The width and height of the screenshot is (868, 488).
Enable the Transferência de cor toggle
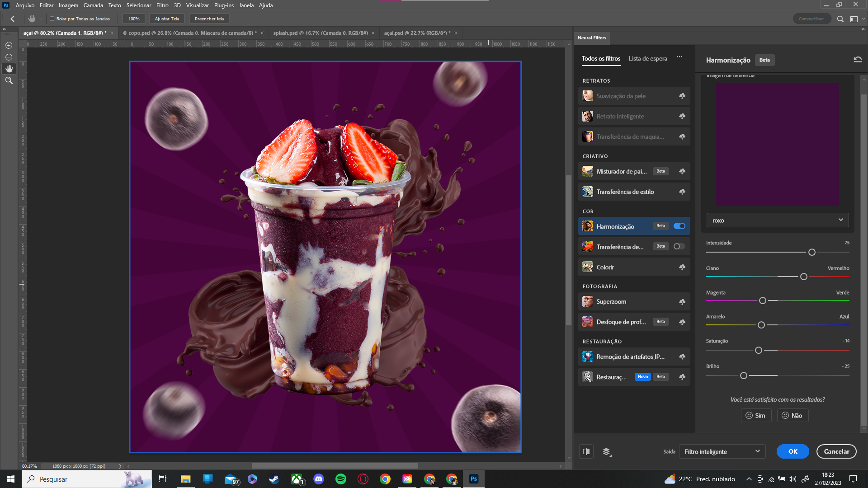(679, 246)
